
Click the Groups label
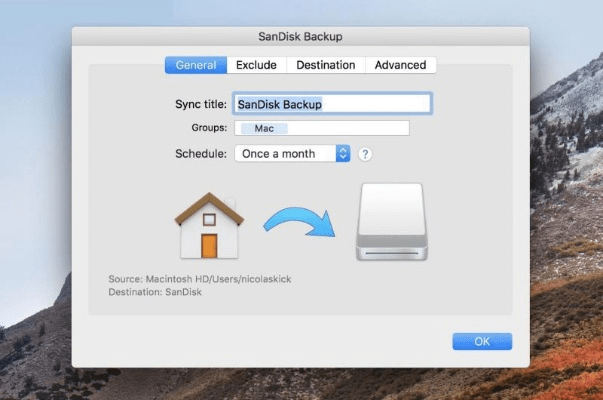[209, 128]
